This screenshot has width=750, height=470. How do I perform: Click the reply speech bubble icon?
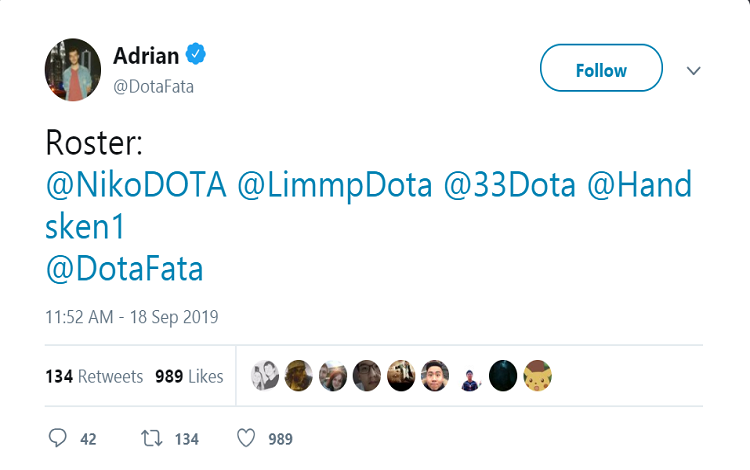pyautogui.click(x=58, y=438)
